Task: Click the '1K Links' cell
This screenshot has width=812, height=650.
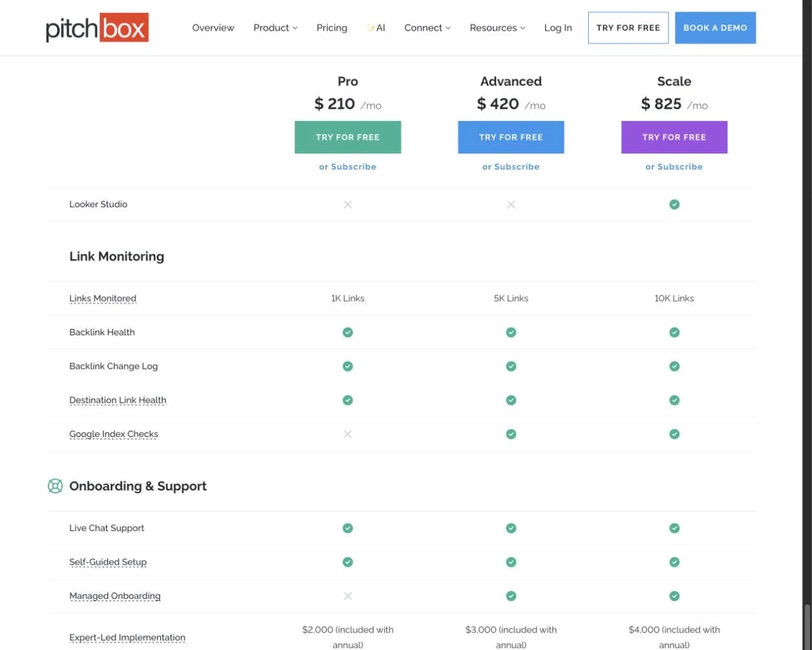Action: 347,298
